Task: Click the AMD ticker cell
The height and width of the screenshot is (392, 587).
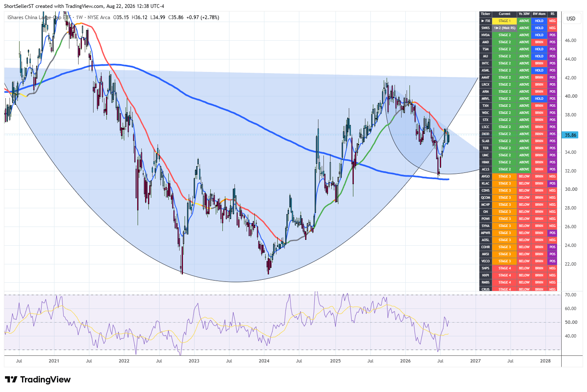Action: (486, 42)
